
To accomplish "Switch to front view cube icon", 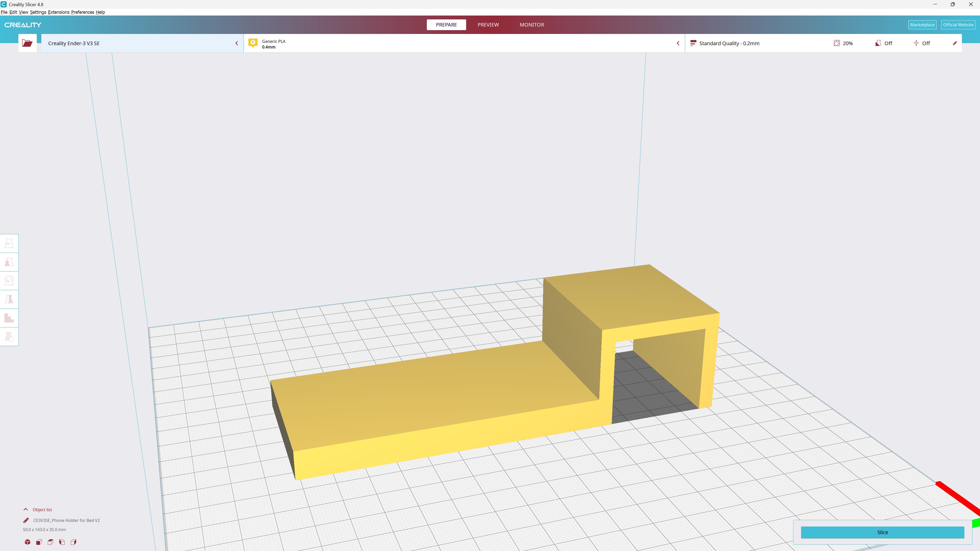I will [x=39, y=542].
